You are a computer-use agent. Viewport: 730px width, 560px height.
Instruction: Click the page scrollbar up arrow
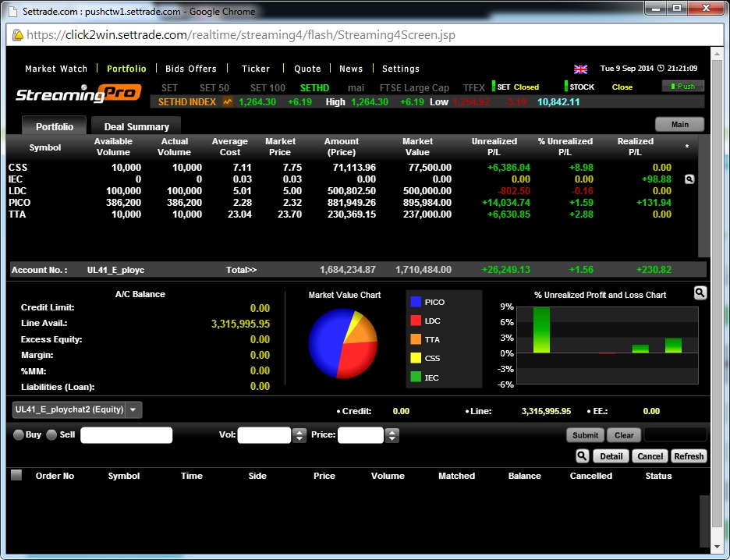(x=717, y=54)
